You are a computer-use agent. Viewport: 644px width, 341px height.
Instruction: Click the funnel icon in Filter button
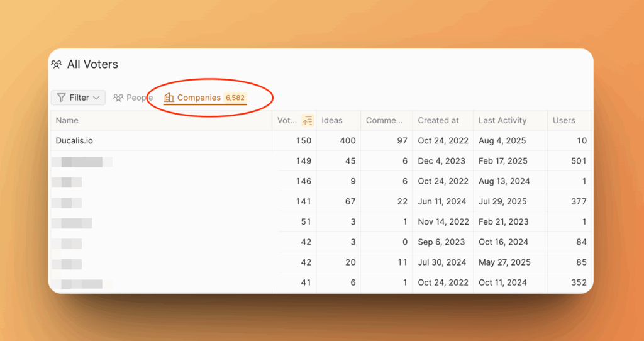click(61, 98)
